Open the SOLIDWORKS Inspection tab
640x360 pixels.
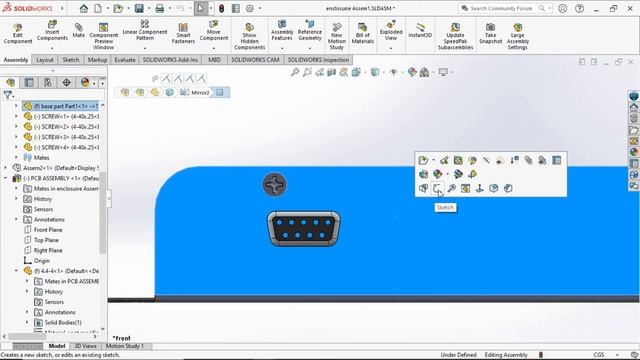318,60
